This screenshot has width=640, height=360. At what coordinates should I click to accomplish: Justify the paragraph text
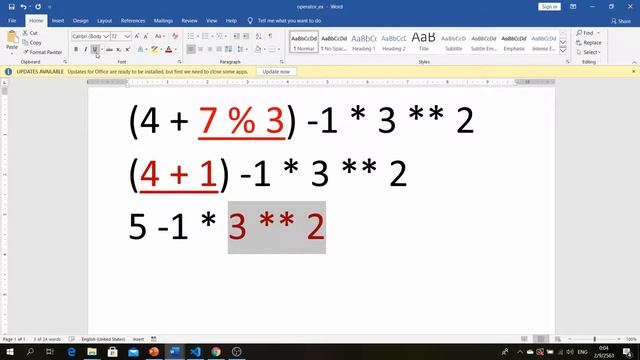(219, 49)
